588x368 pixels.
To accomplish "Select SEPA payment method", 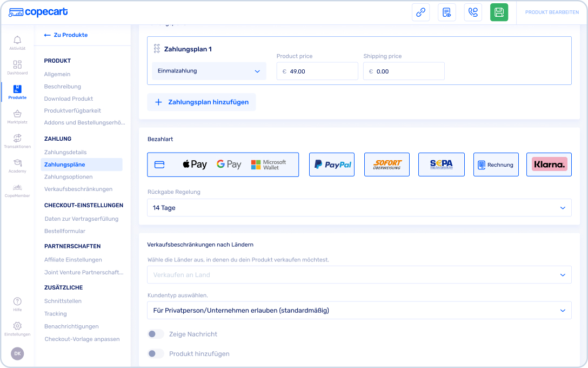I will 442,165.
